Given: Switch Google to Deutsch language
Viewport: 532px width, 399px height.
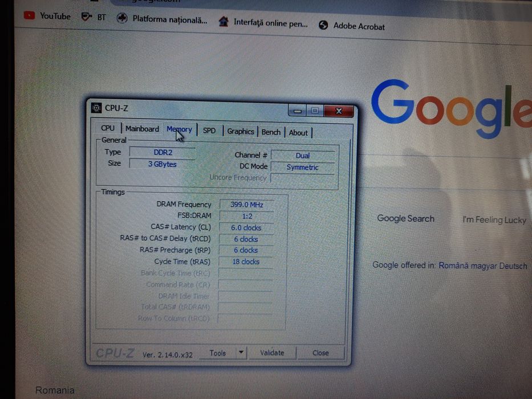Looking at the screenshot, I should point(513,266).
